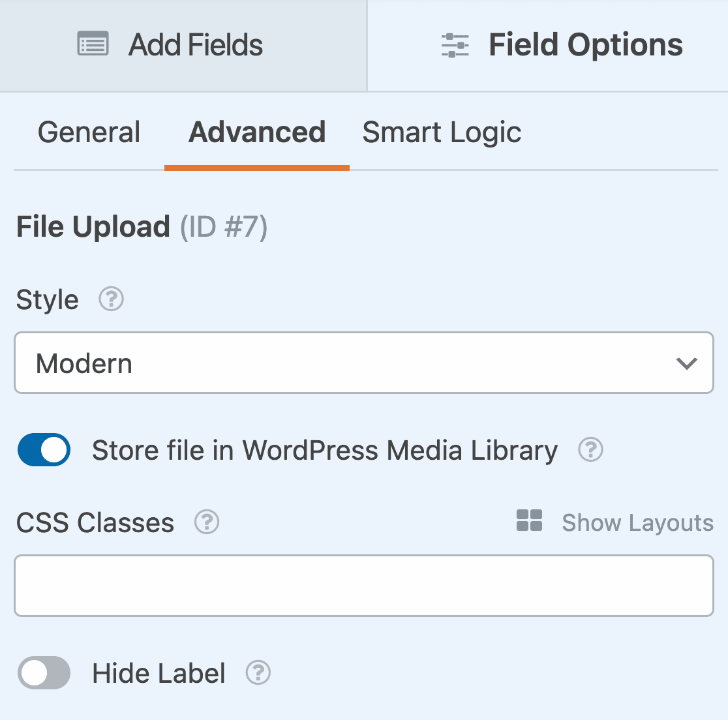Open the Style dropdown showing Modern
This screenshot has width=728, height=720.
pyautogui.click(x=364, y=363)
